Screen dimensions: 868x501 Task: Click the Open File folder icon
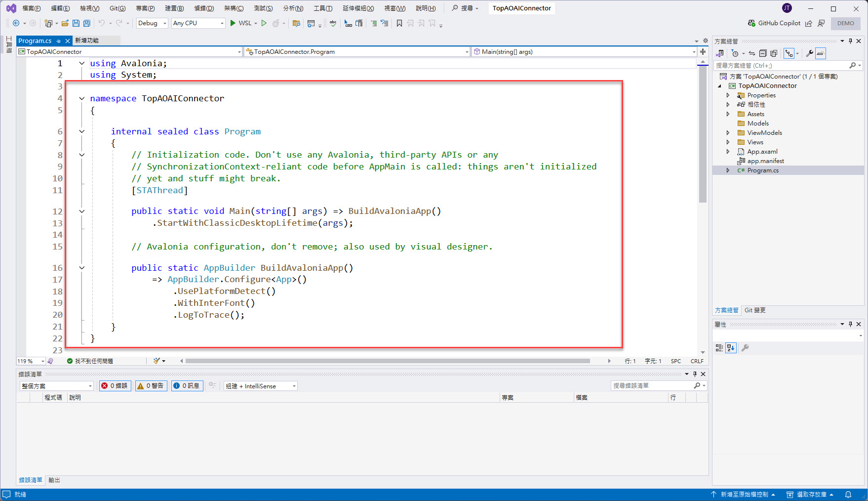click(x=65, y=23)
